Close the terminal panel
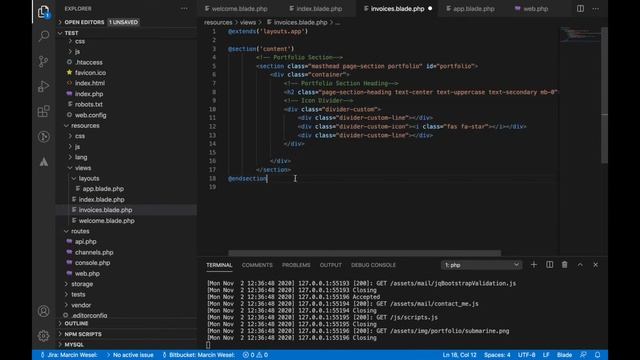This screenshot has height=360, width=640. tap(596, 265)
